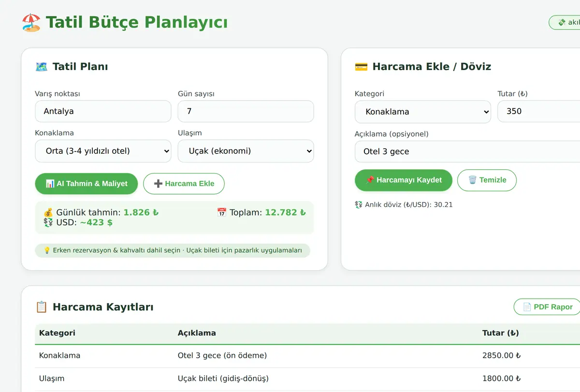
Task: Click the 1800.00 ₺ amount
Action: point(501,378)
